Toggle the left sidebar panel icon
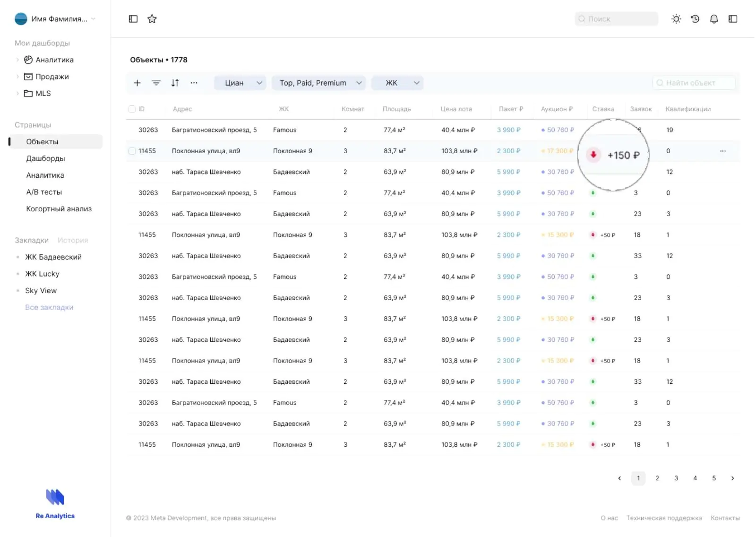This screenshot has width=756, height=537. pos(133,19)
